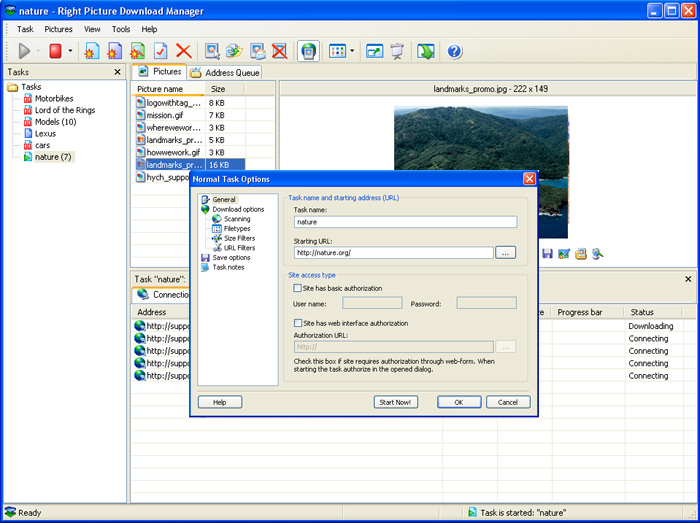The image size is (700, 523).
Task: Open the Pictures menu
Action: click(58, 29)
